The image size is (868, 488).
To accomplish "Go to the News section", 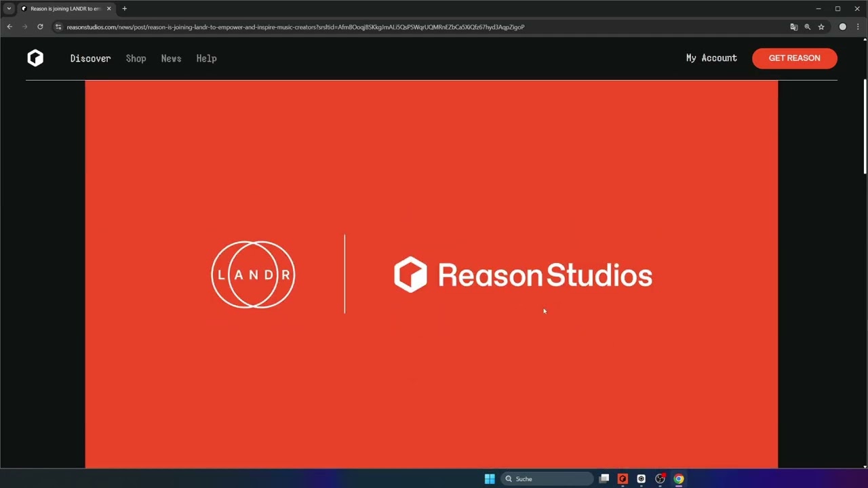I will [x=171, y=58].
